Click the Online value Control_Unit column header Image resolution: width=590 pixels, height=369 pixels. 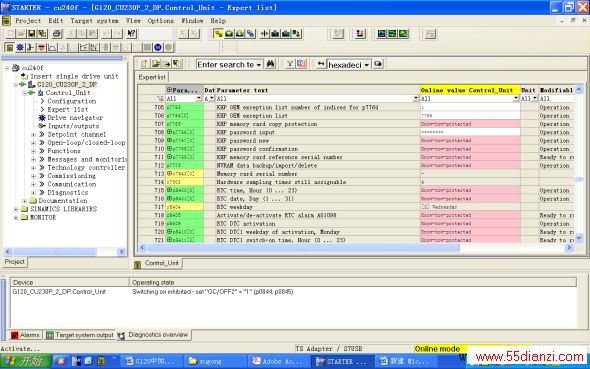[470, 90]
